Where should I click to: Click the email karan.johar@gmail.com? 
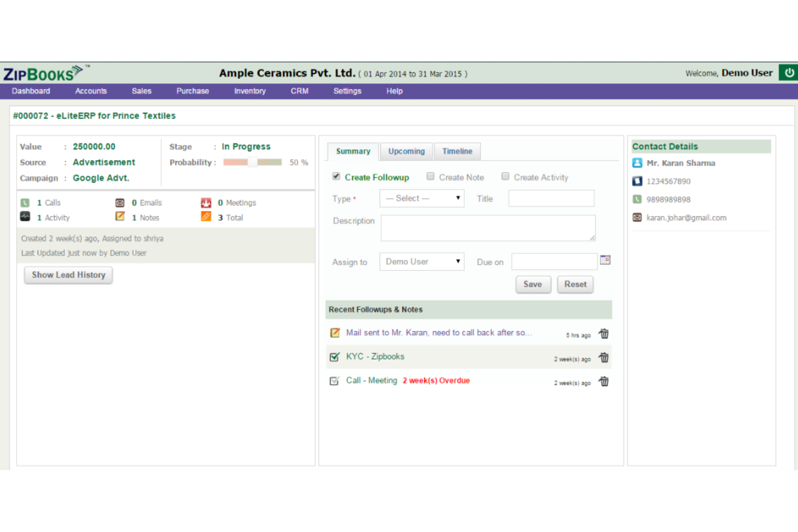(x=686, y=218)
